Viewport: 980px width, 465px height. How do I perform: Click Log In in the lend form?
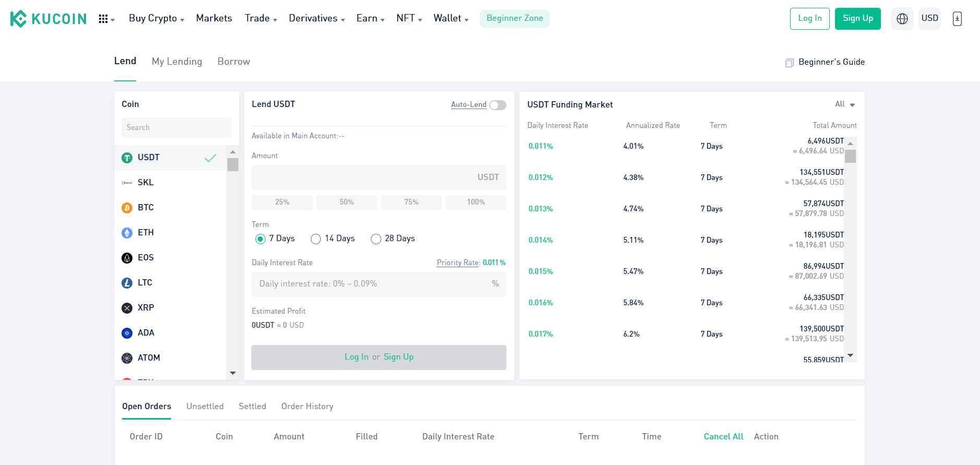[x=356, y=357]
